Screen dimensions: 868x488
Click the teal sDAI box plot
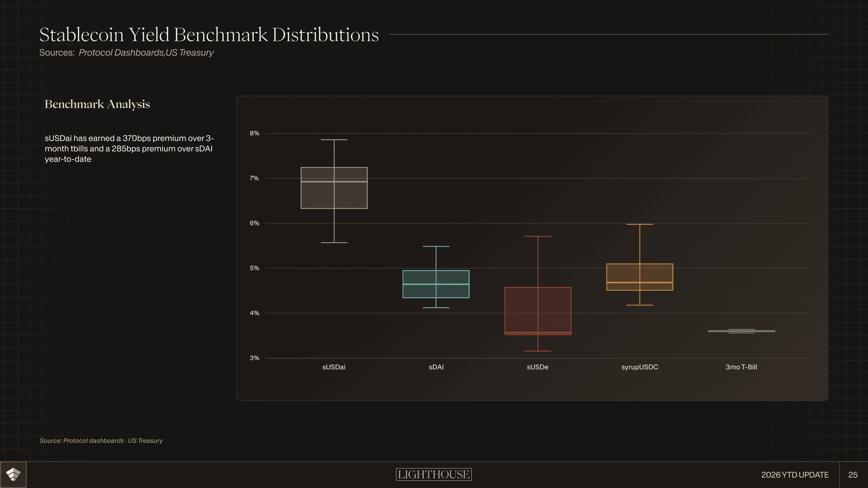click(436, 284)
